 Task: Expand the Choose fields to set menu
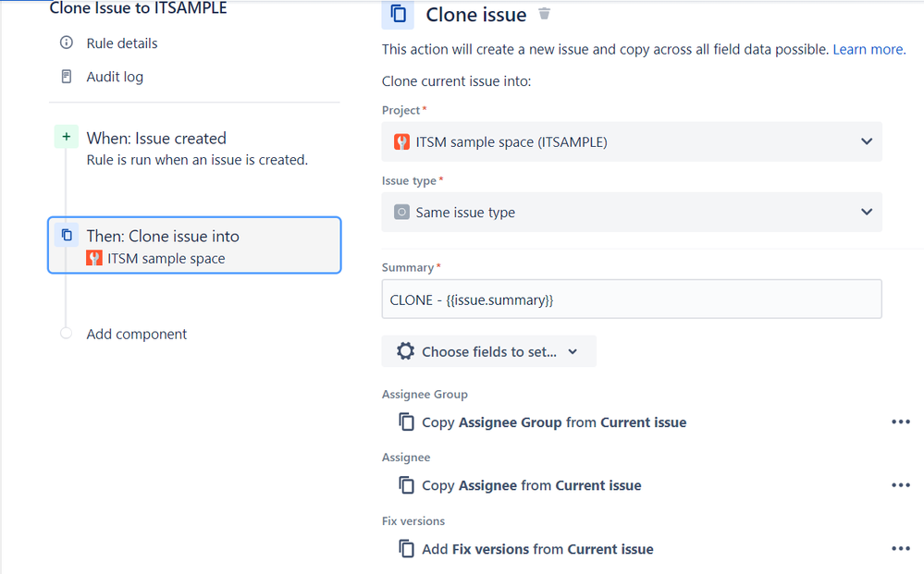click(x=489, y=351)
